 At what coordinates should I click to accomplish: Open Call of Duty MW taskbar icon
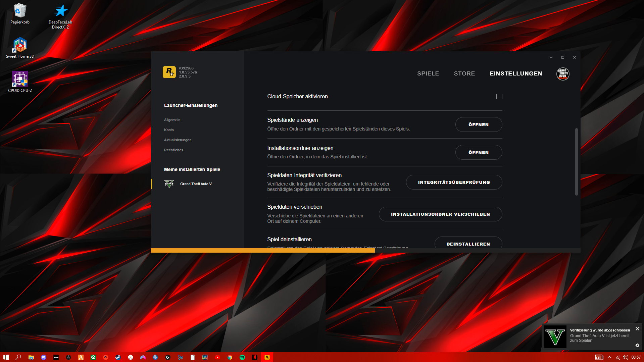pyautogui.click(x=56, y=357)
